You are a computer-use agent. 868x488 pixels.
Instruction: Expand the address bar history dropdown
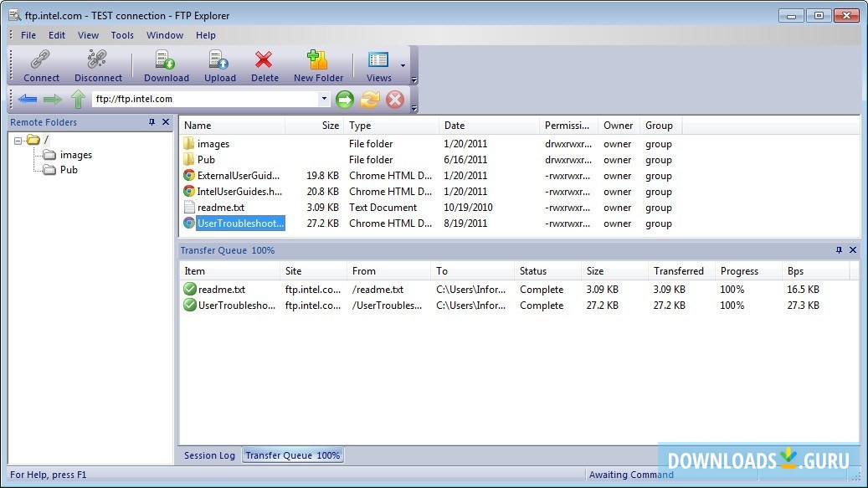click(x=325, y=99)
